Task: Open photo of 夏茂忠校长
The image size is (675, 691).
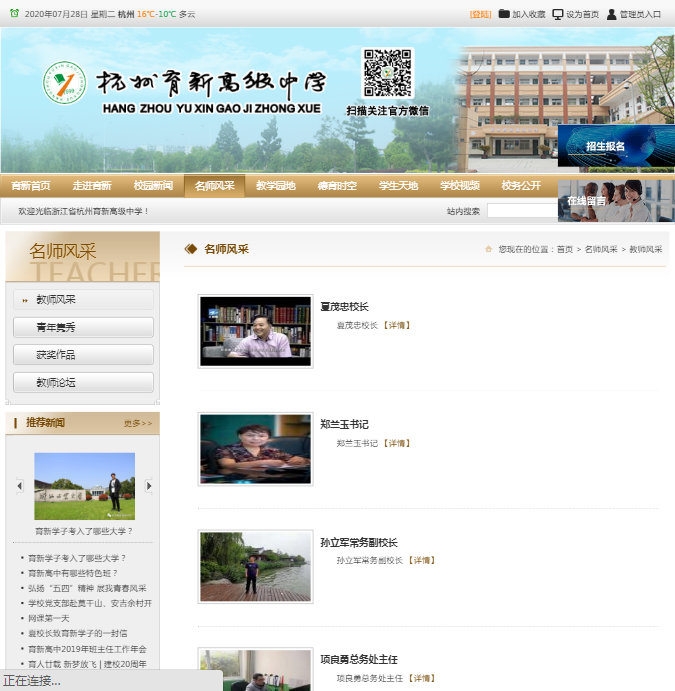Action: click(256, 331)
